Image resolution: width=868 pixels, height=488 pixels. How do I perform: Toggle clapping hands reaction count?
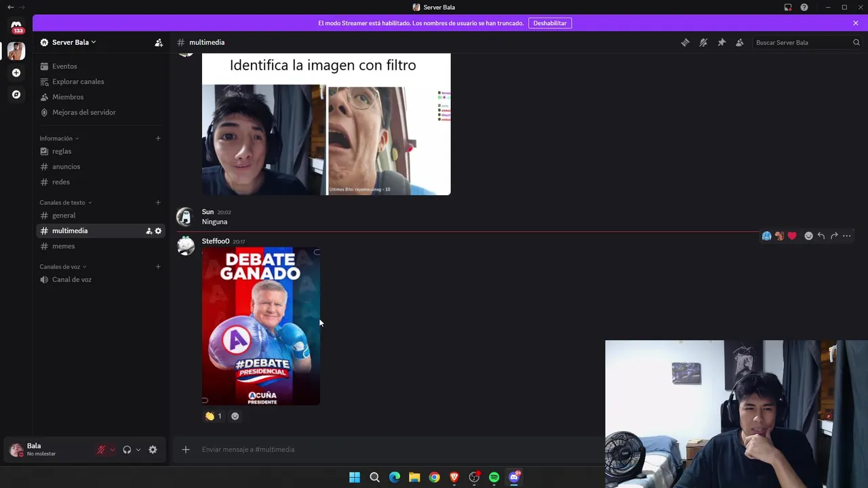pos(214,416)
